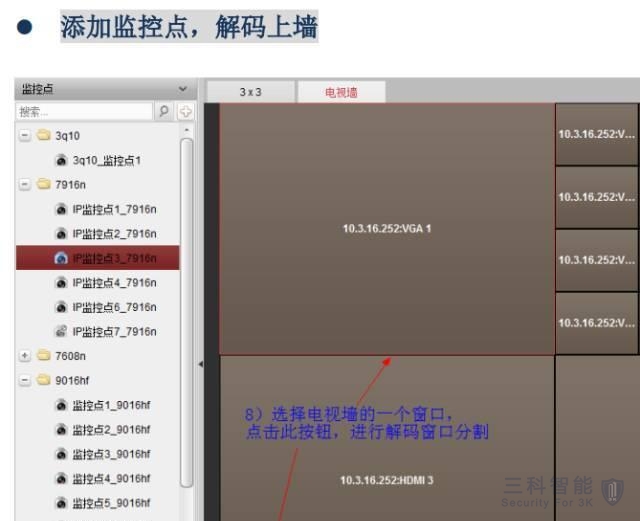Click camera icon of IP监控点7_7916n
Screen dimensions: 640x521
pyautogui.click(x=61, y=331)
